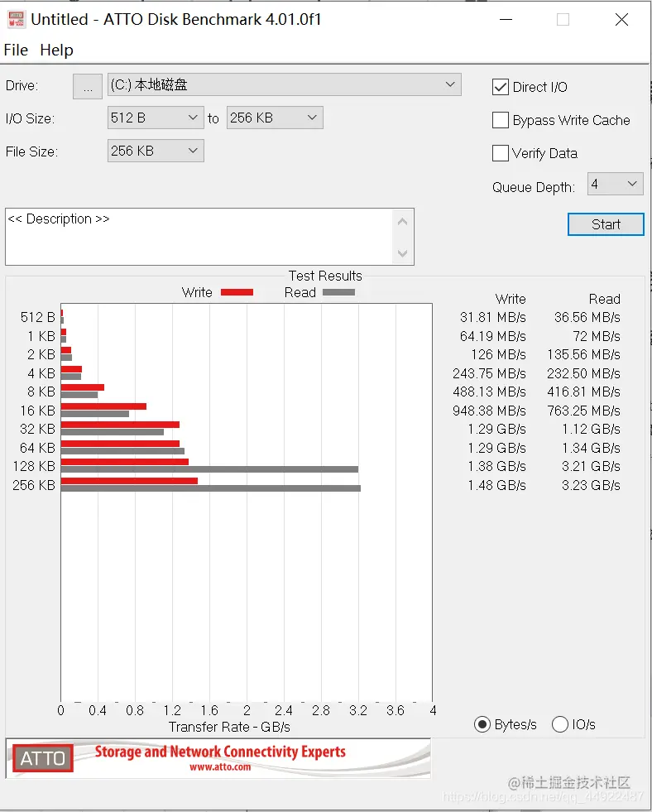Viewport: 652px width, 812px height.
Task: Click the Test Results heading
Action: click(325, 276)
